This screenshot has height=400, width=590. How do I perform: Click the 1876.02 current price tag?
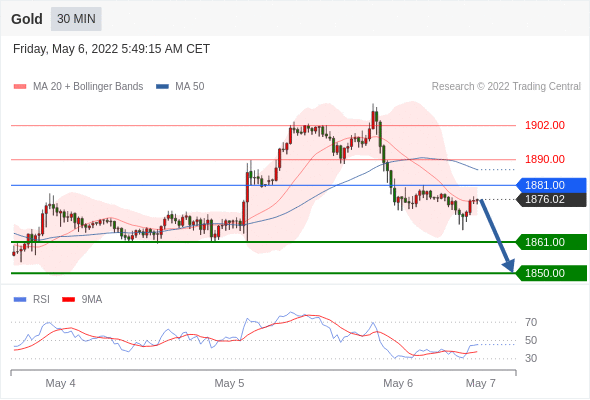tap(551, 199)
